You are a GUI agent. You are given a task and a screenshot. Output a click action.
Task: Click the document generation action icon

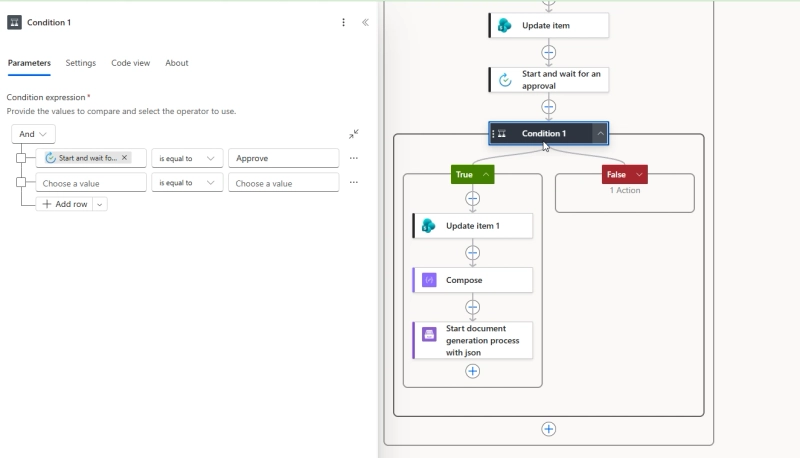coord(429,334)
